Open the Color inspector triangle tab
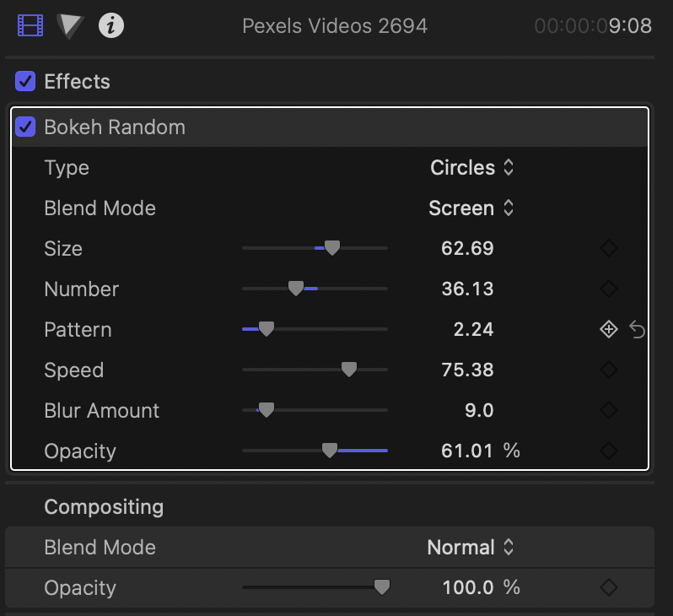The image size is (673, 616). click(x=70, y=26)
